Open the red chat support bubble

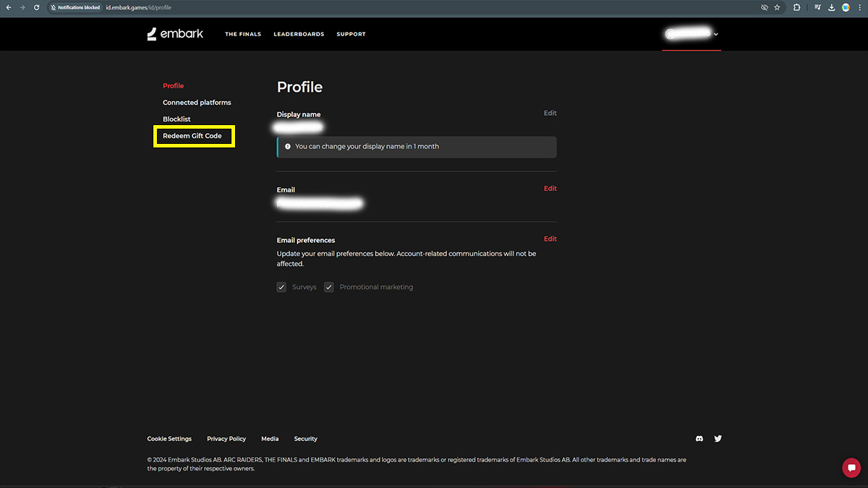click(x=851, y=468)
